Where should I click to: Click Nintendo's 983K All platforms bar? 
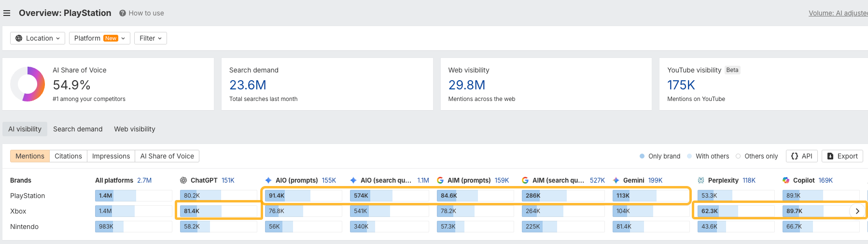coord(134,227)
